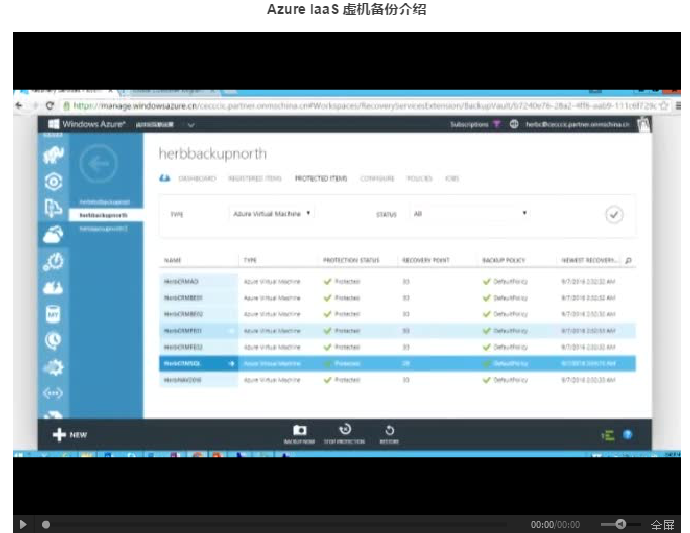Open the Recovery Services cloud sidebar icon
690x533 pixels.
point(53,234)
